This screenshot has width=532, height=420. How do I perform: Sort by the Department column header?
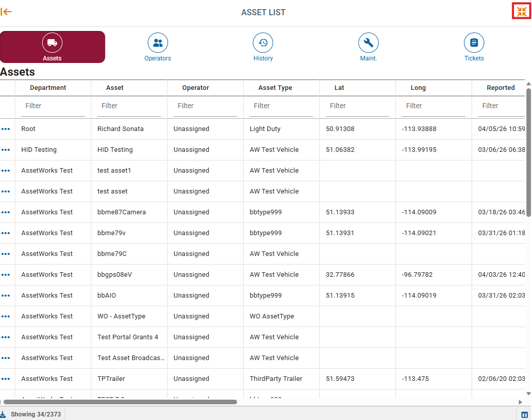(48, 87)
